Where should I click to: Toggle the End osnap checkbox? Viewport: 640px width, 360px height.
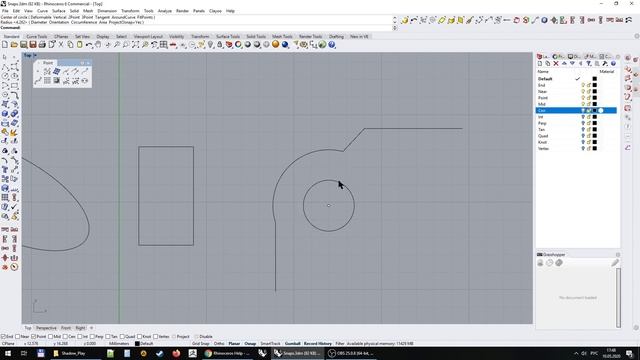click(3, 337)
